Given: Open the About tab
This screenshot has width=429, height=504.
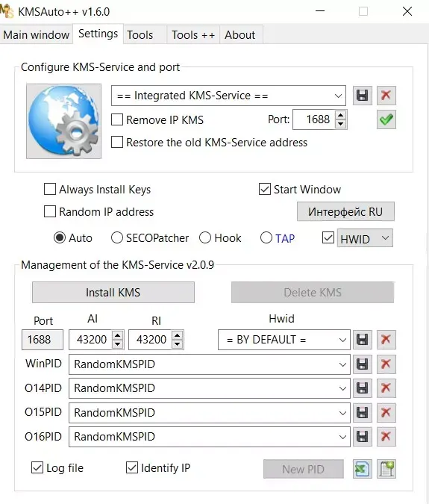Looking at the screenshot, I should (x=241, y=34).
